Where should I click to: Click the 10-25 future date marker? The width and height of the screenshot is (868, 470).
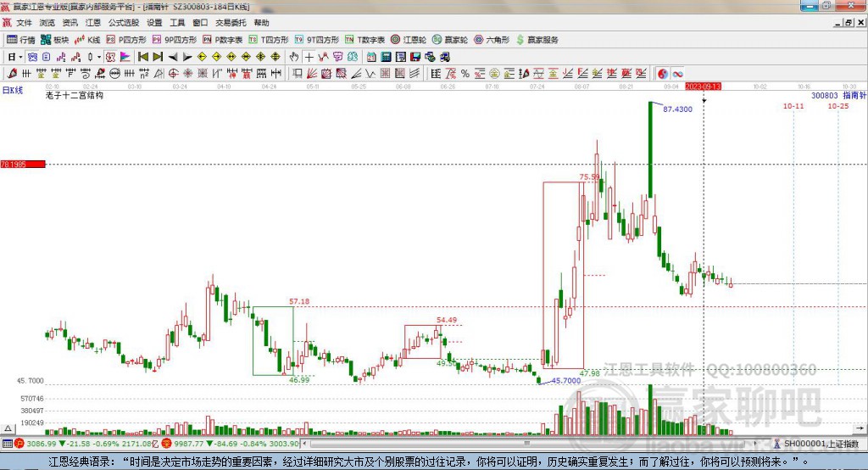pyautogui.click(x=838, y=106)
